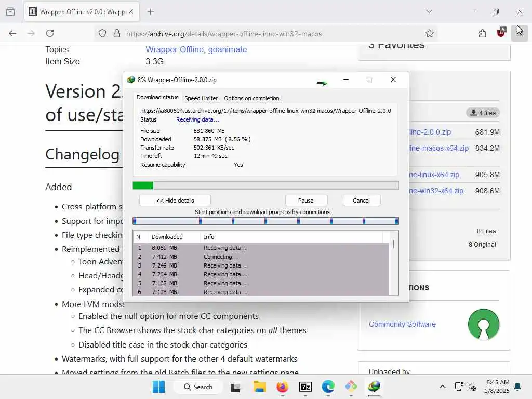Download the macos-x64.zip file link
532x399 pixels.
438,148
